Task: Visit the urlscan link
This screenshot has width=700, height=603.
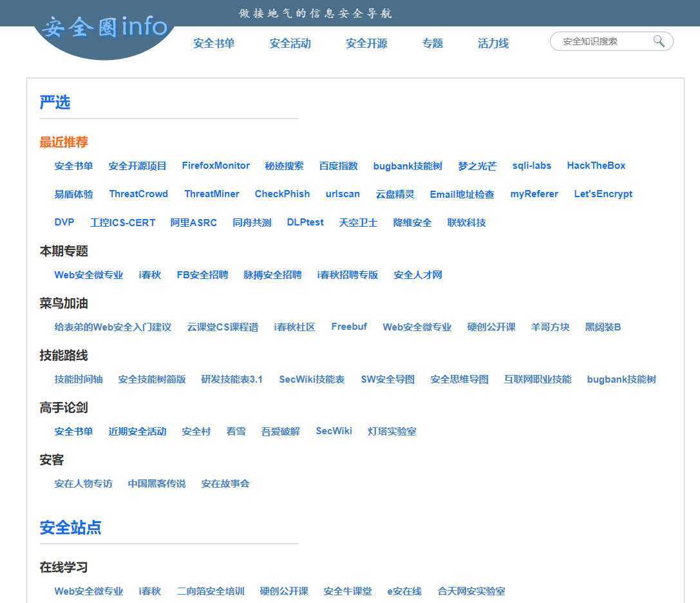Action: pos(343,194)
